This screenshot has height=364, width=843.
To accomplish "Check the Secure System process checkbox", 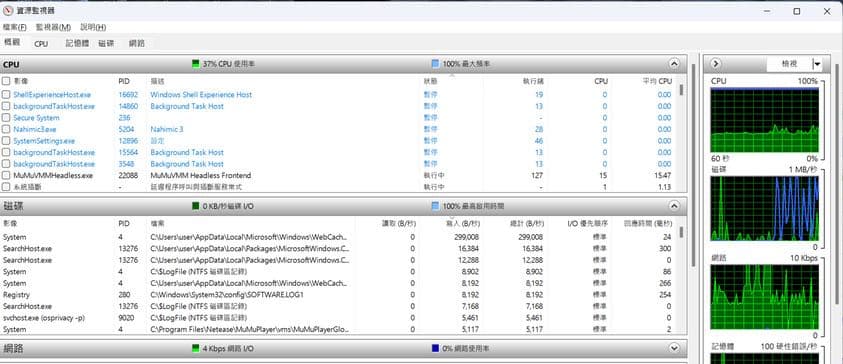I will tap(6, 118).
